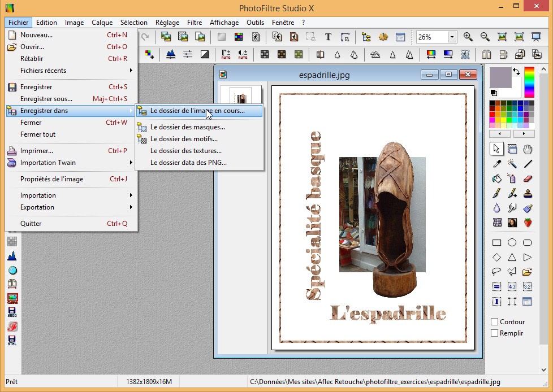Select the Line tool
Image resolution: width=553 pixels, height=392 pixels.
528,164
